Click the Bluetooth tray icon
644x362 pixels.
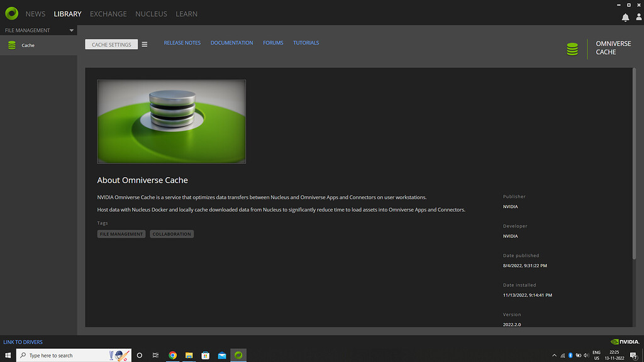[x=570, y=356]
